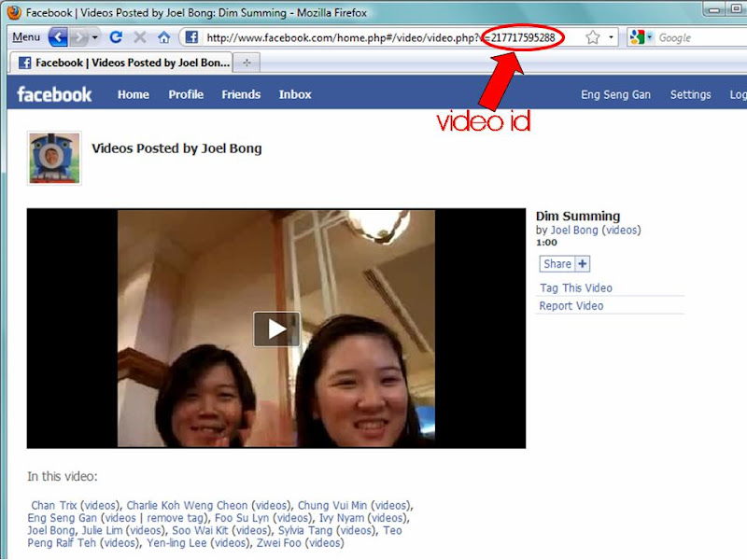Viewport: 747px width, 560px height.
Task: Click the Google search box
Action: click(x=702, y=37)
